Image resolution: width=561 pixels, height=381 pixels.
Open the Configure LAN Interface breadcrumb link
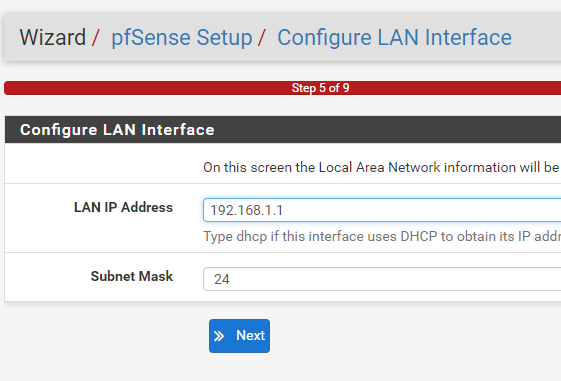pos(394,38)
